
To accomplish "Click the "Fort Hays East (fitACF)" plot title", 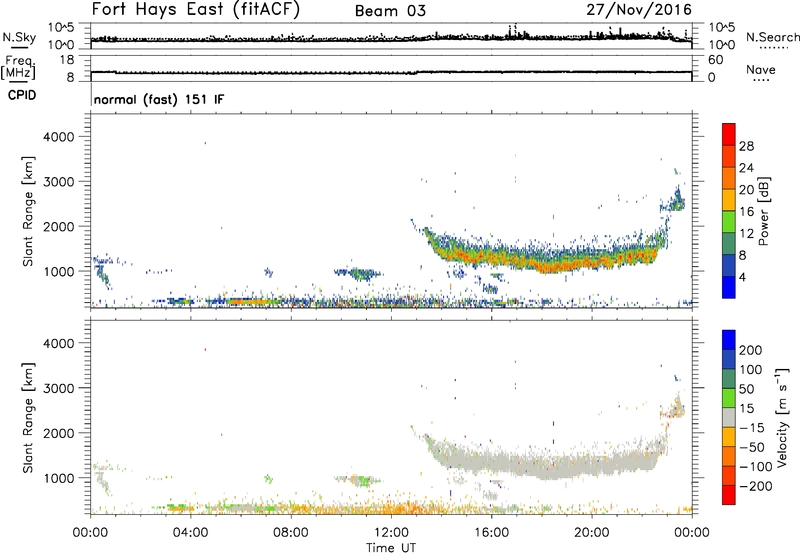I will click(196, 9).
